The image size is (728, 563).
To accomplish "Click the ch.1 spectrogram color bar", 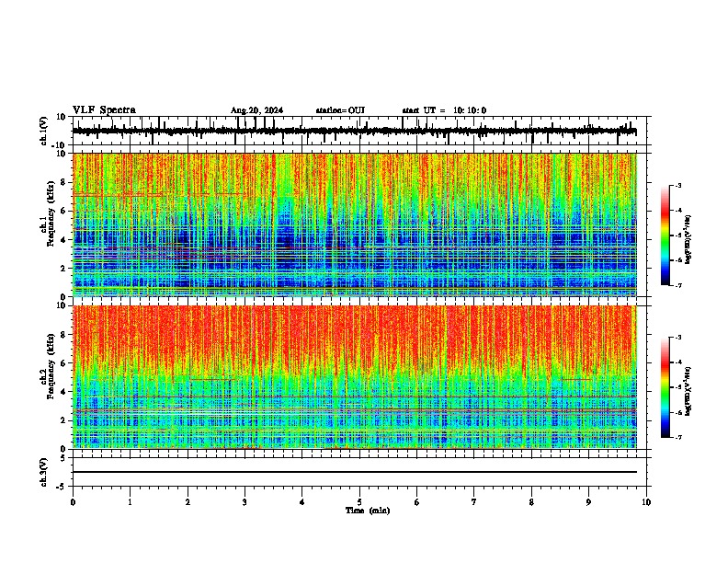I will pos(665,236).
